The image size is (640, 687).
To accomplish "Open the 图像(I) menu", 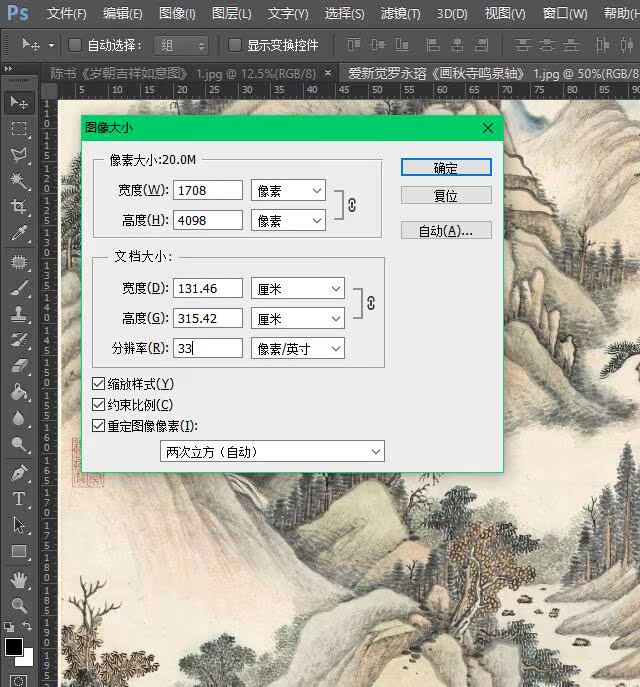I will 177,14.
